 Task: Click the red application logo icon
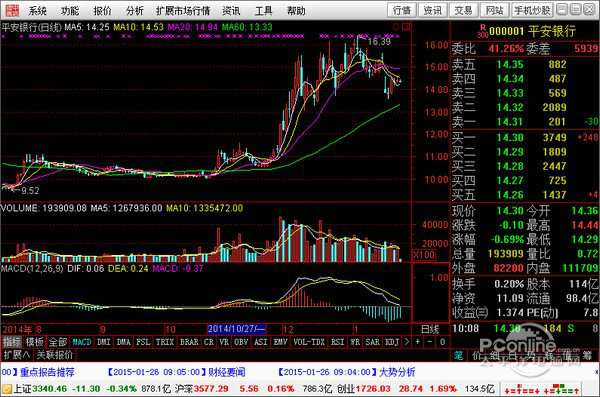(12, 10)
